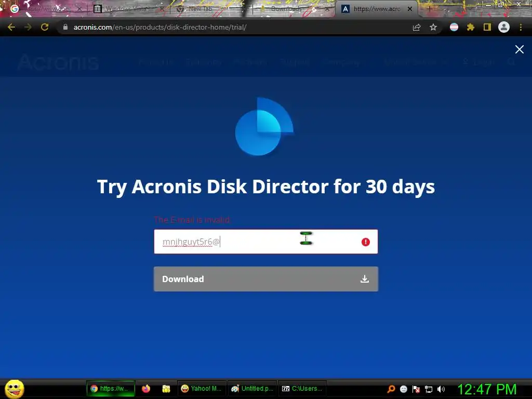Click the red error icon in email field
Image resolution: width=532 pixels, height=399 pixels.
(x=365, y=242)
